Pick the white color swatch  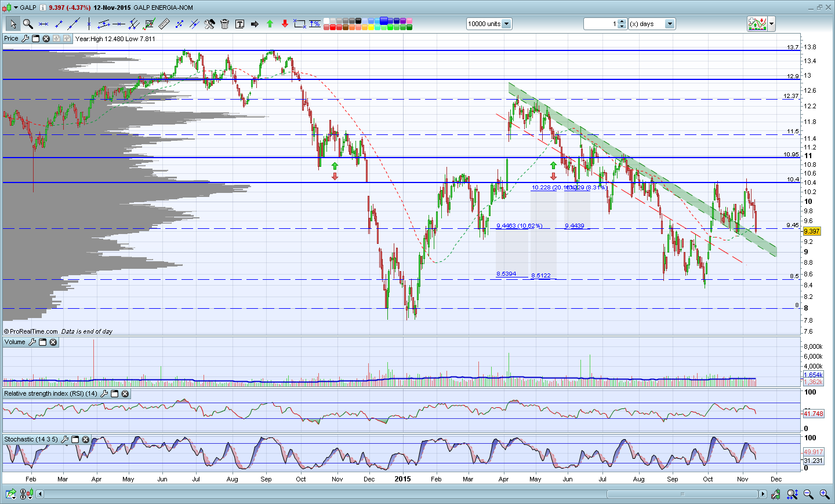click(326, 21)
